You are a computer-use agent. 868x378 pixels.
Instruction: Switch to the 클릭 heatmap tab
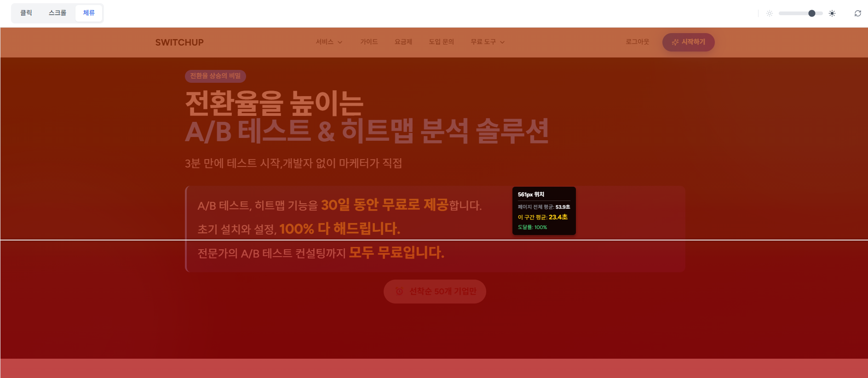(26, 13)
